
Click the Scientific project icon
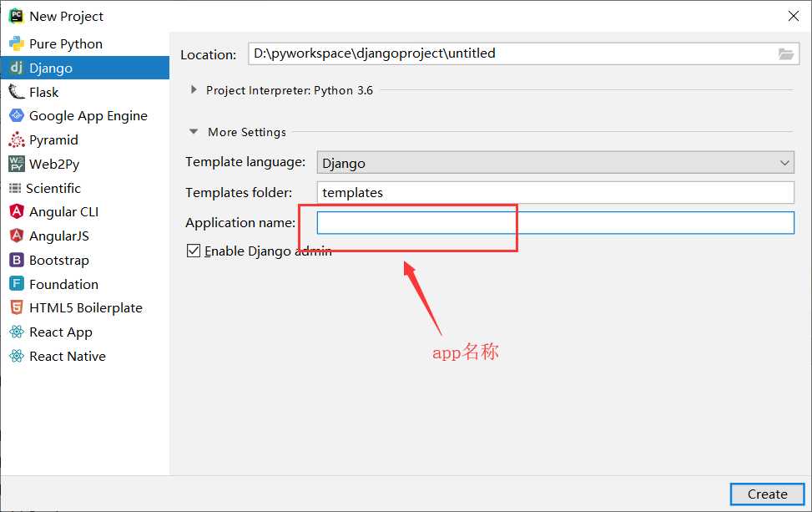15,188
